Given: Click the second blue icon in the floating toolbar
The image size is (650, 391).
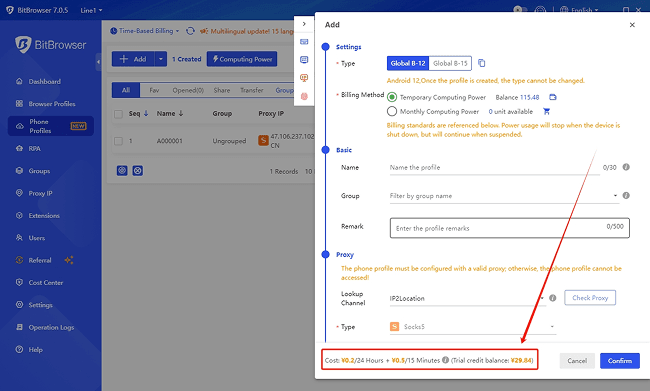Looking at the screenshot, I should click(x=304, y=60).
